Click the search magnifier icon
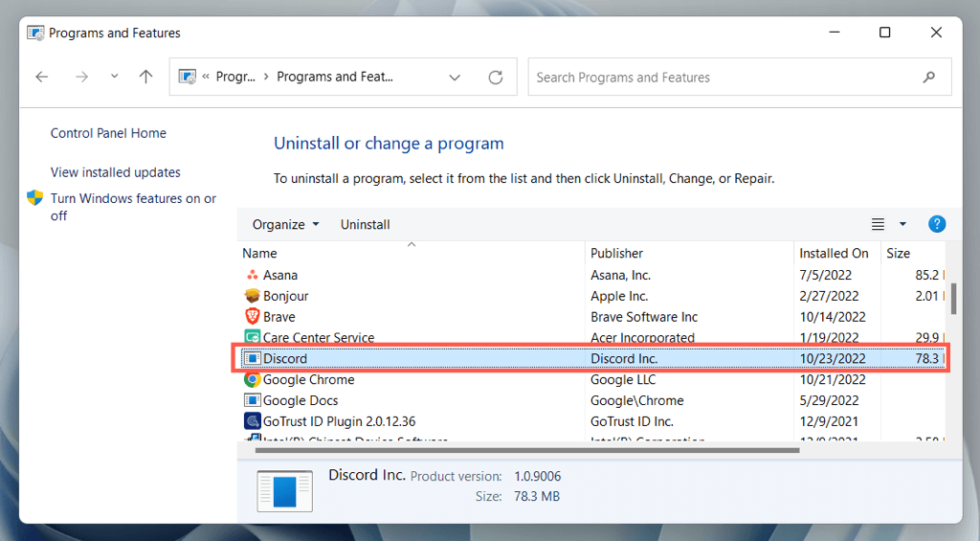Viewport: 980px width, 541px height. tap(928, 78)
